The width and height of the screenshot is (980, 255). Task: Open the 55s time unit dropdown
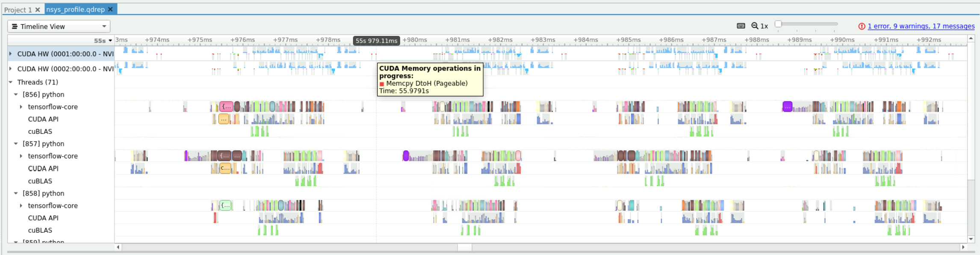tap(103, 41)
